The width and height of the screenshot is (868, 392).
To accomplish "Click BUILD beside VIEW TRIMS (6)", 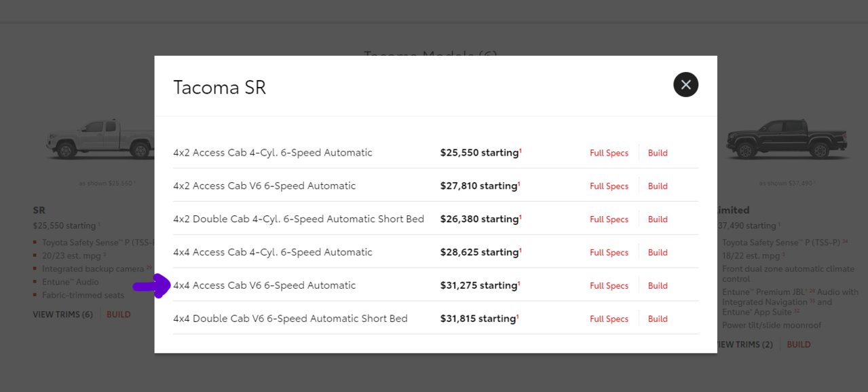I will [x=119, y=315].
